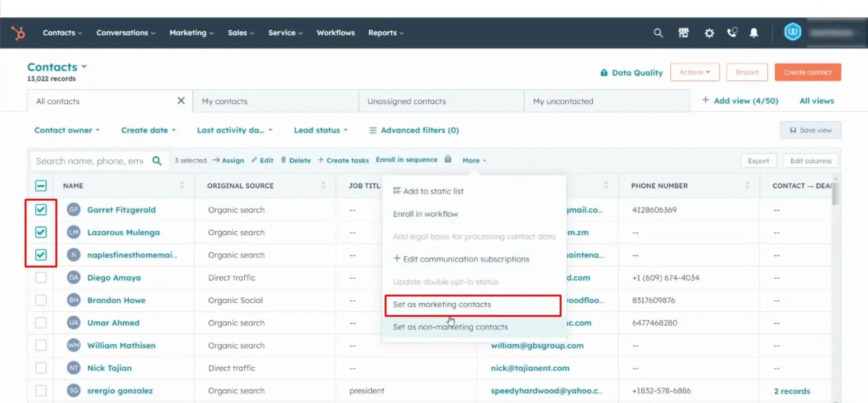Click William Mathisen's avatar
Image resolution: width=868 pixels, height=403 pixels.
point(74,345)
